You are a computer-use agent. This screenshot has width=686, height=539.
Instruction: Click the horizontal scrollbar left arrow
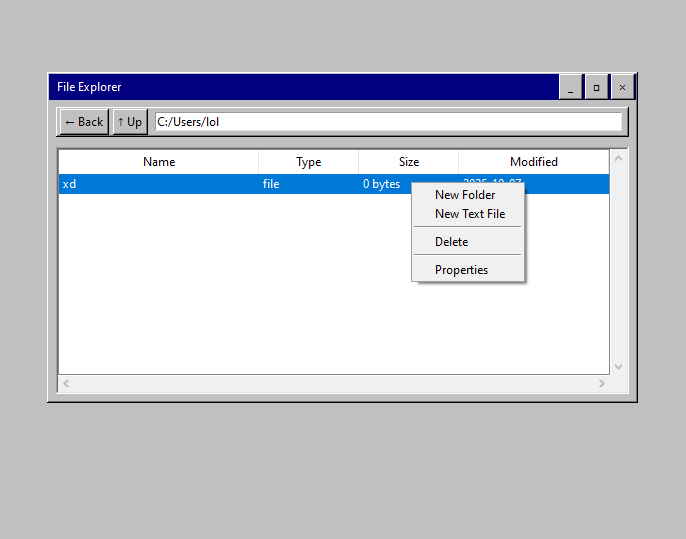coord(66,384)
